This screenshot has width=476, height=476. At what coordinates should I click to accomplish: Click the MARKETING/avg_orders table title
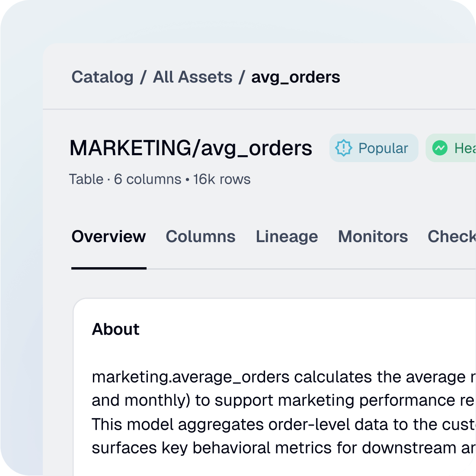[x=192, y=148]
